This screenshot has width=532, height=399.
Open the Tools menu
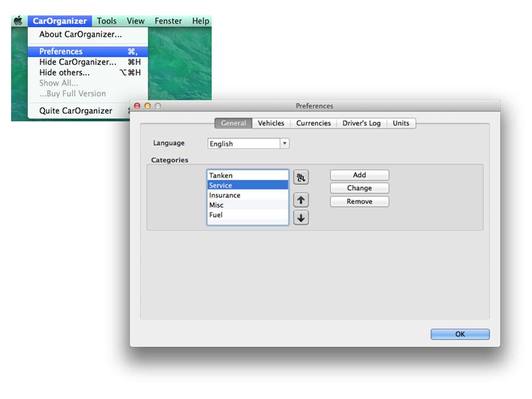tap(107, 21)
